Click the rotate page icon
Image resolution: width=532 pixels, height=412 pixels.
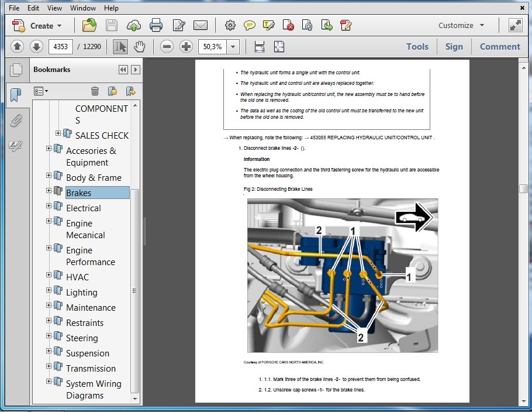click(x=307, y=26)
